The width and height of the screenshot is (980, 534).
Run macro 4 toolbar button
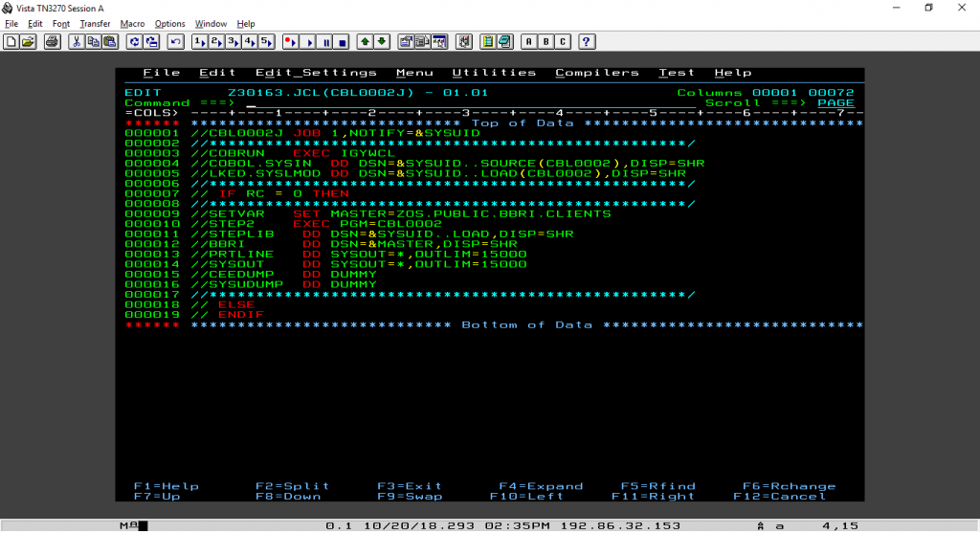(x=250, y=42)
